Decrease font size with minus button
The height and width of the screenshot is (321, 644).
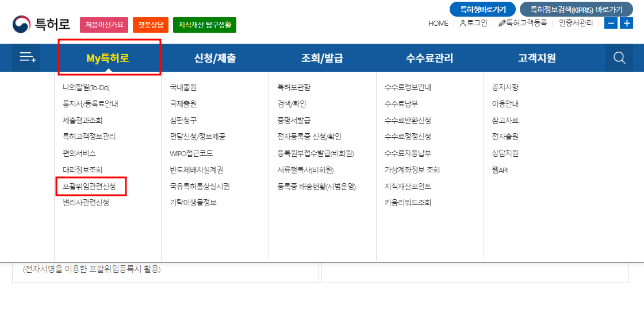pos(611,24)
